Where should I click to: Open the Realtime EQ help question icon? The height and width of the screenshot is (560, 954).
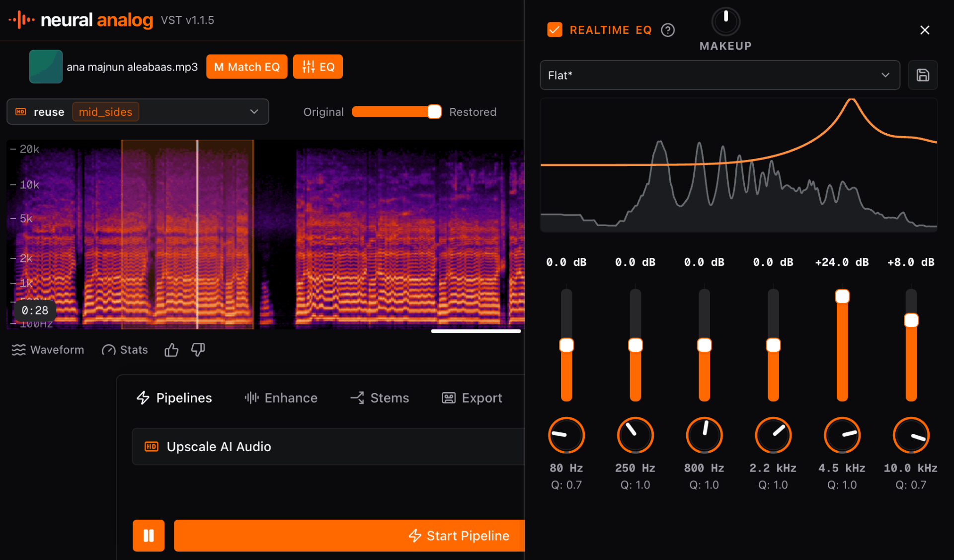668,30
